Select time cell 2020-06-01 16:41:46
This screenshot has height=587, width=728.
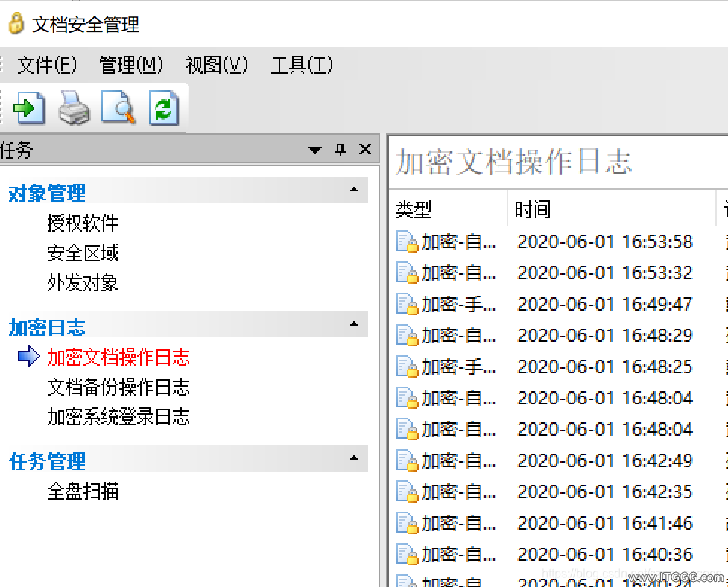[605, 524]
